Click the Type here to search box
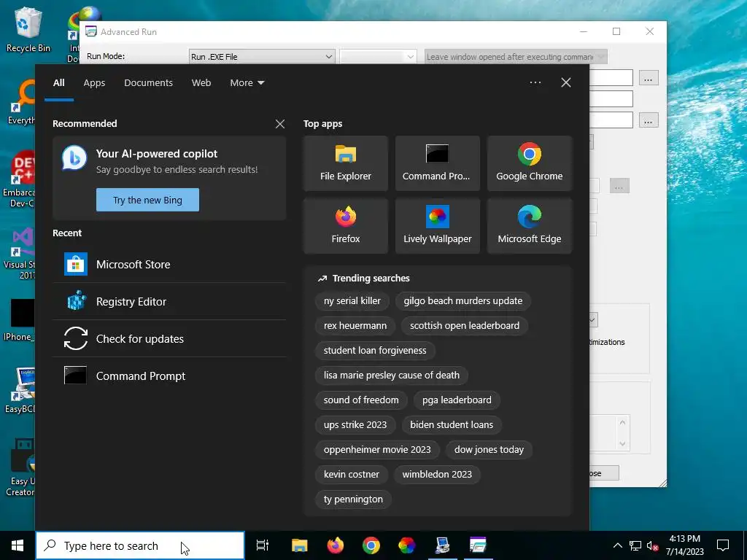Viewport: 747px width, 560px height. (140, 545)
